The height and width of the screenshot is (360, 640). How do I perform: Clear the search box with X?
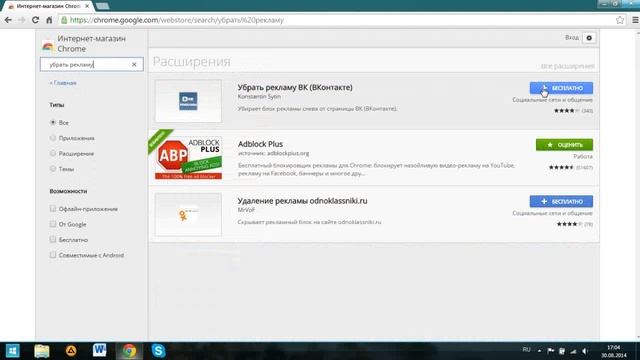(134, 64)
